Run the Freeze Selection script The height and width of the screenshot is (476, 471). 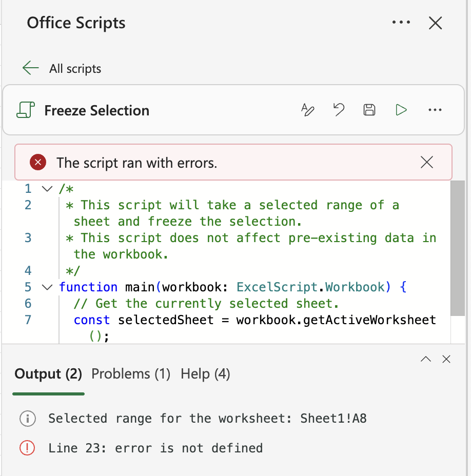401,110
